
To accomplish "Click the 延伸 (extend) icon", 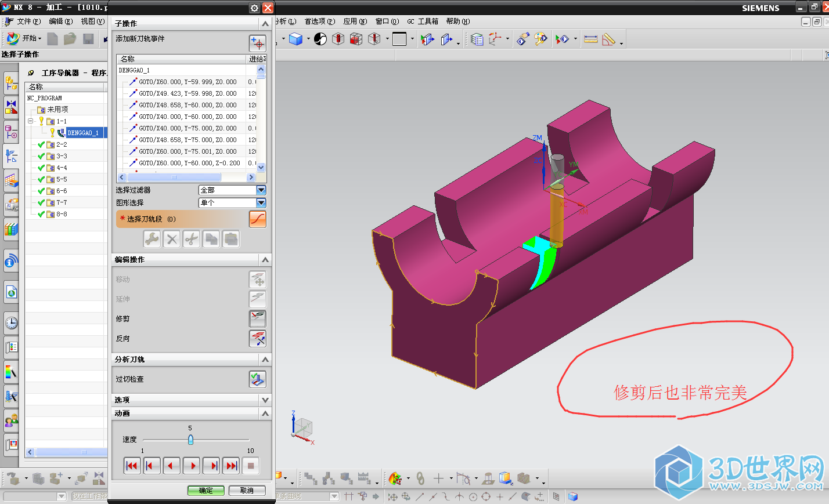I will (257, 299).
